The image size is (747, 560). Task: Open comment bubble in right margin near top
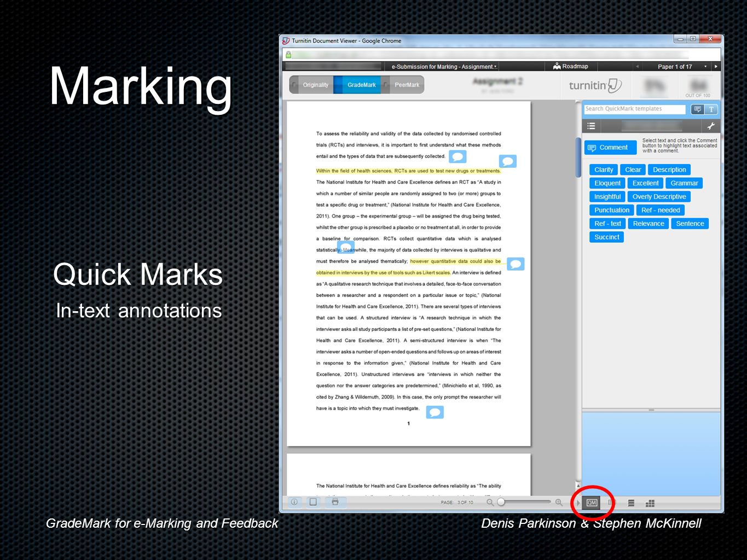[508, 161]
